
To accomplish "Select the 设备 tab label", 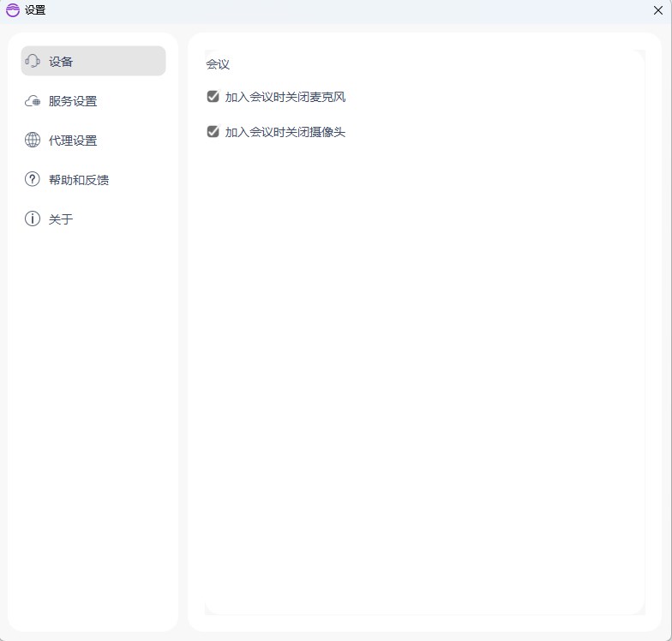I will (x=61, y=62).
